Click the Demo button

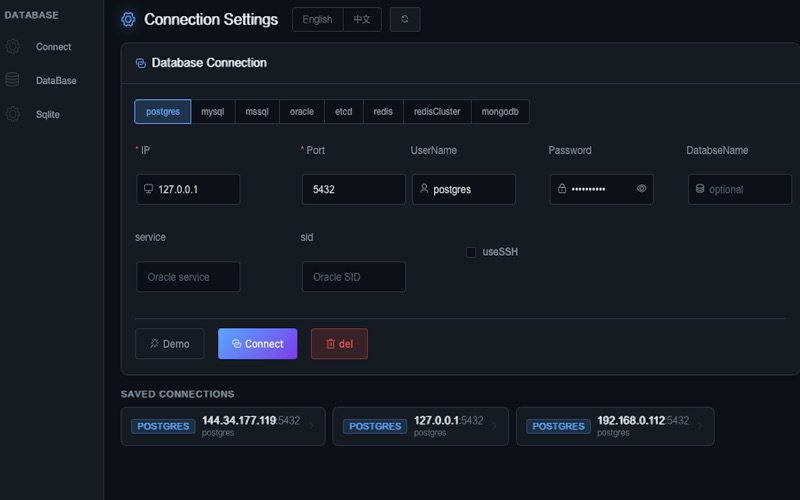170,343
